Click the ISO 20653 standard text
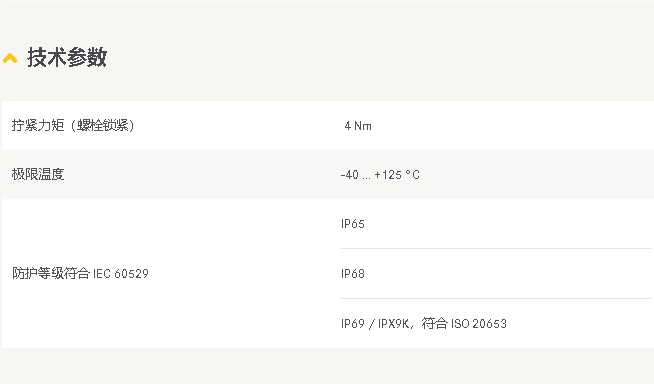The height and width of the screenshot is (384, 654). coord(479,324)
